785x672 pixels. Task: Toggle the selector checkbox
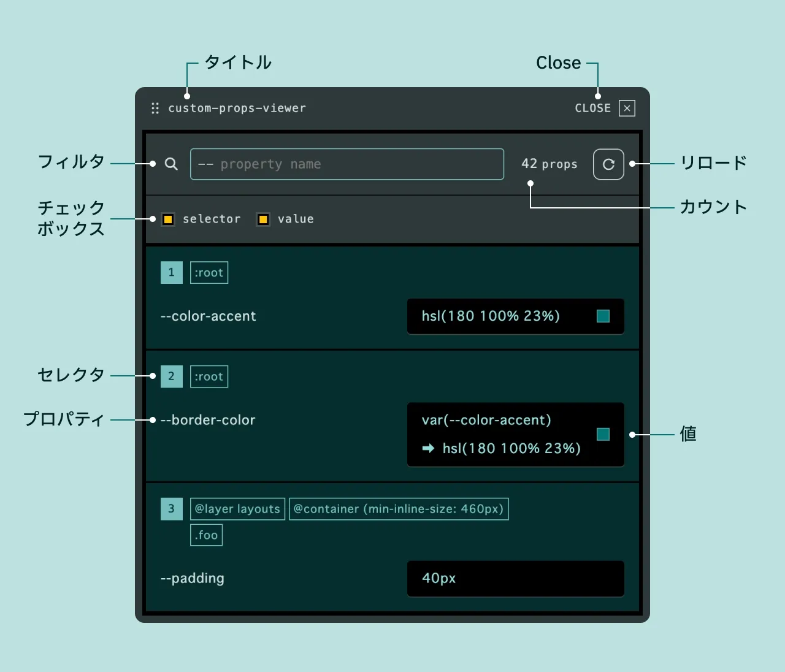168,219
